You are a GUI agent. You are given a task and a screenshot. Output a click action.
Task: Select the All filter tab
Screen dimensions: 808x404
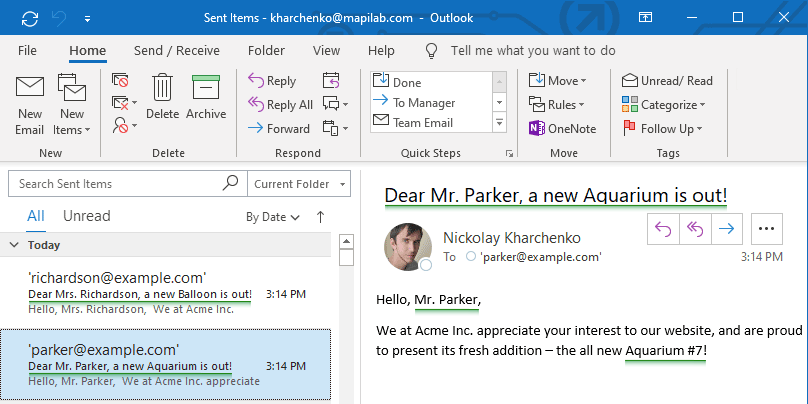36,216
